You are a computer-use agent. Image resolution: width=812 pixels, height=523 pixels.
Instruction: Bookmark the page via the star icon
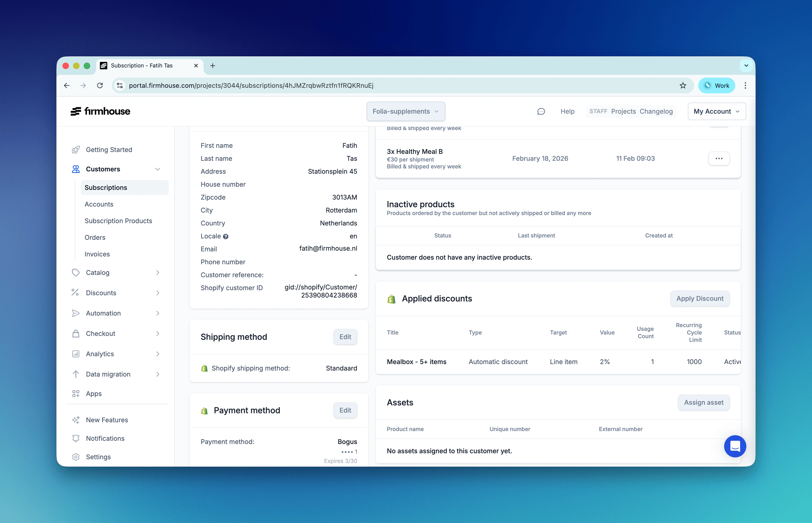683,85
